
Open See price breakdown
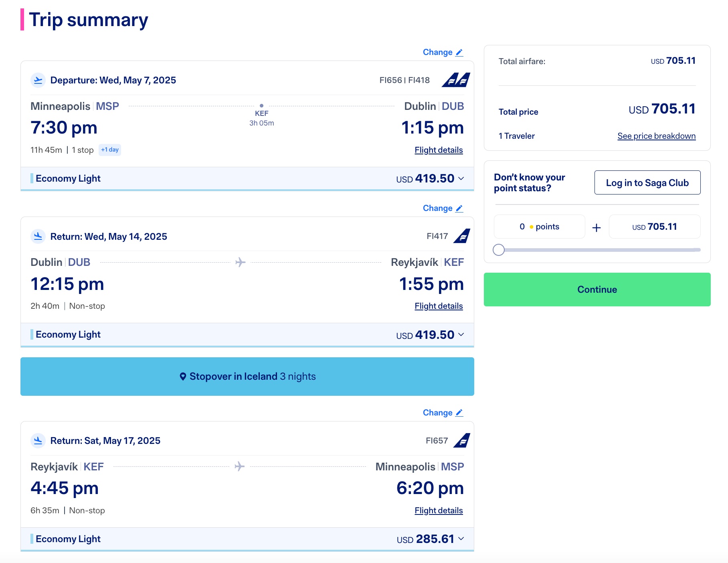coord(656,136)
